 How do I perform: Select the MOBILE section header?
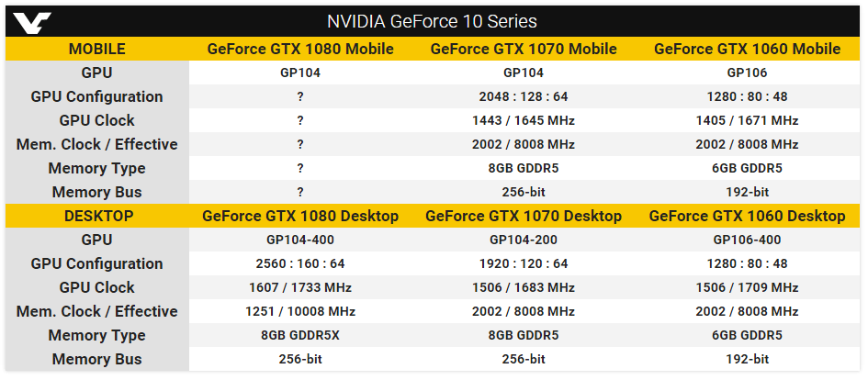pyautogui.click(x=96, y=49)
